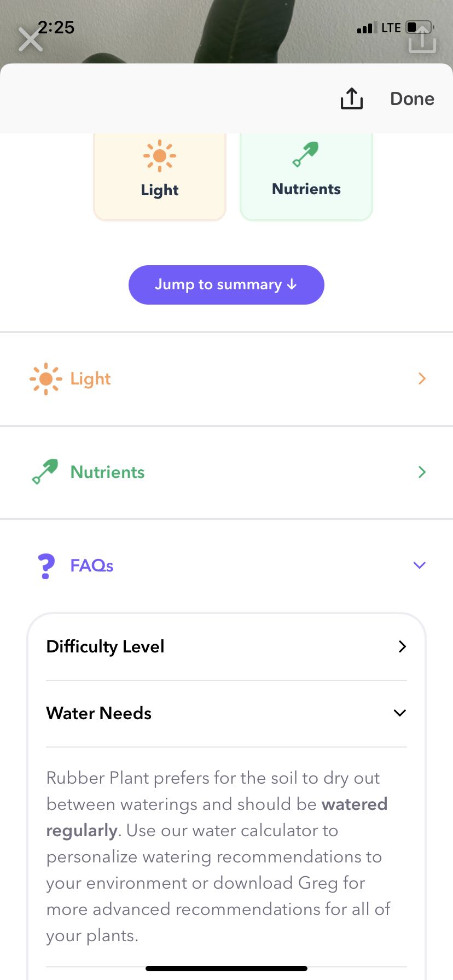This screenshot has width=453, height=980.
Task: Expand the Nutrients section chevron
Action: 421,472
